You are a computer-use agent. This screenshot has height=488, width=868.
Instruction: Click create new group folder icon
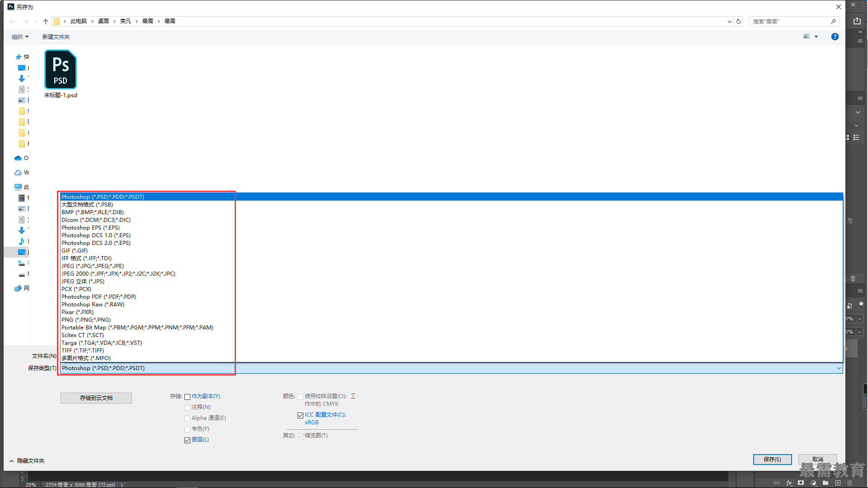[x=826, y=483]
